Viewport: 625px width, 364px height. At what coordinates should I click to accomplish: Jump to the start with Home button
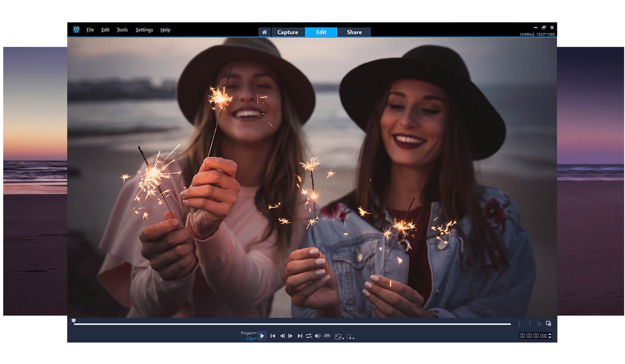point(273,336)
